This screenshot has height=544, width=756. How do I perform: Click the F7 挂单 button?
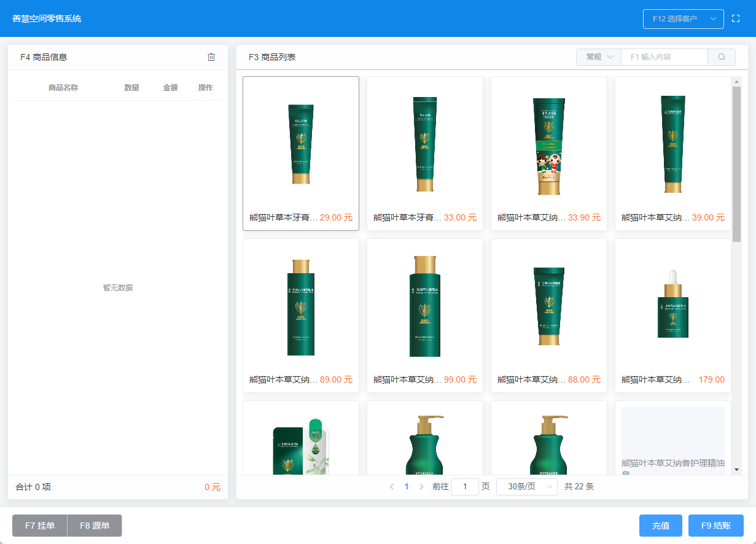click(40, 526)
